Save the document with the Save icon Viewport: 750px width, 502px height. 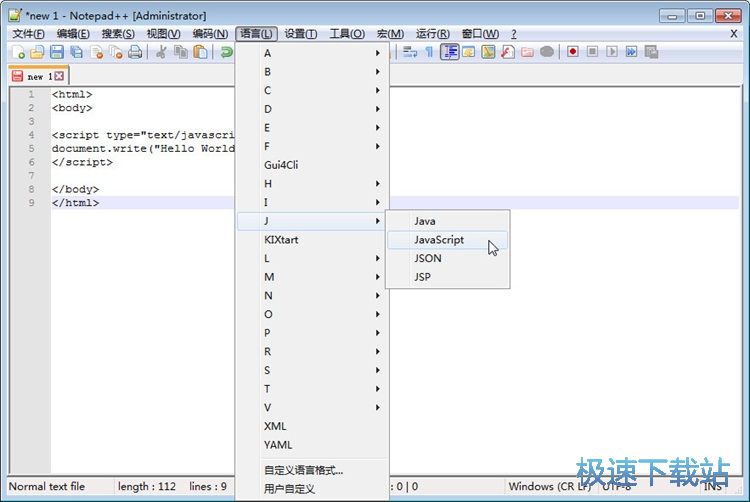click(56, 52)
